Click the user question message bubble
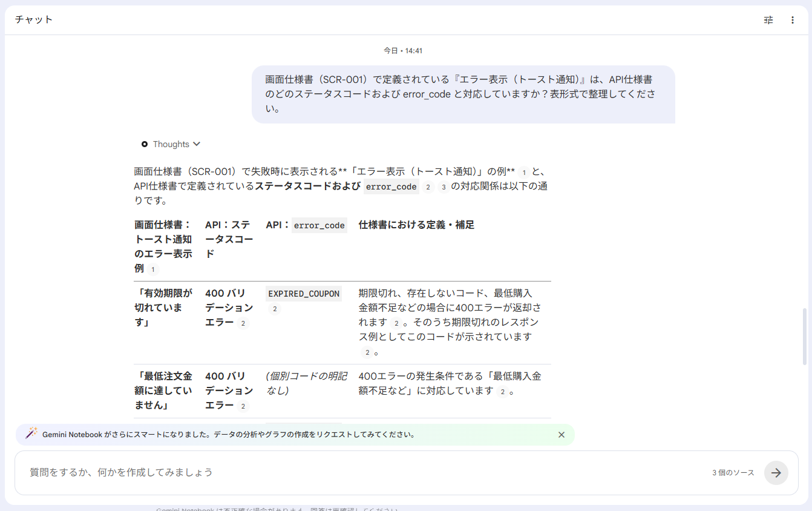 [463, 94]
